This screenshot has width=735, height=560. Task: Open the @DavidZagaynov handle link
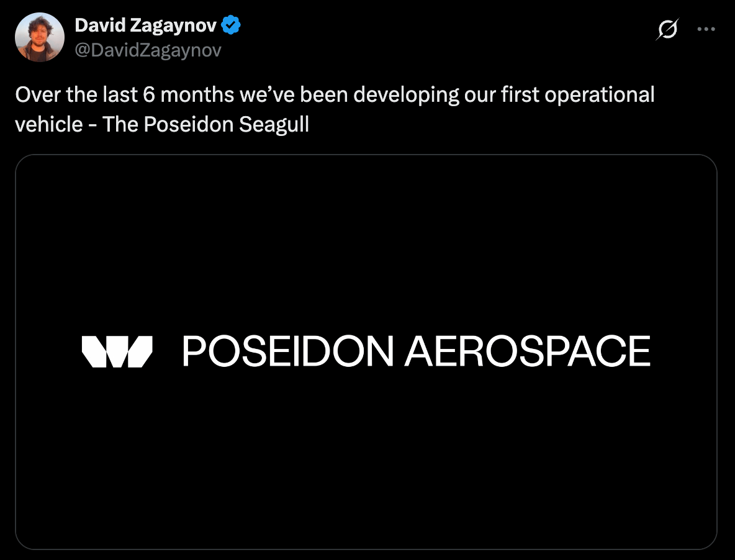pos(148,50)
